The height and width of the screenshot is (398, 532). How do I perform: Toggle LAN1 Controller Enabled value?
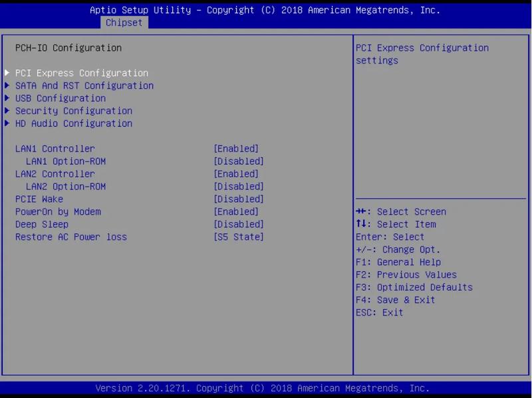[236, 149]
